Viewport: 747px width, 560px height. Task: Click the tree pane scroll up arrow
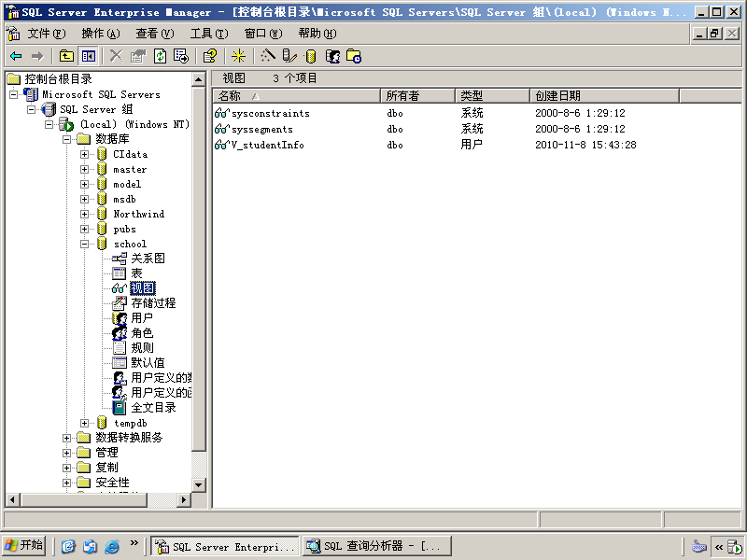[x=199, y=79]
